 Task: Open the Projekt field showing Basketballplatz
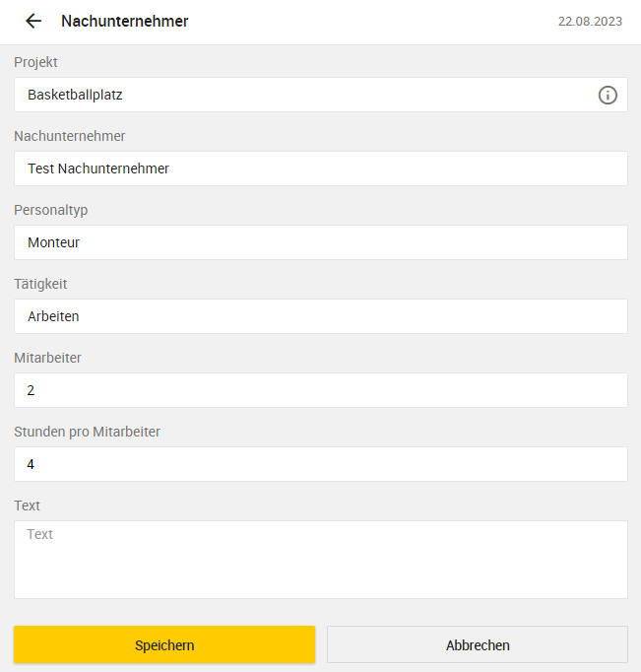(321, 95)
